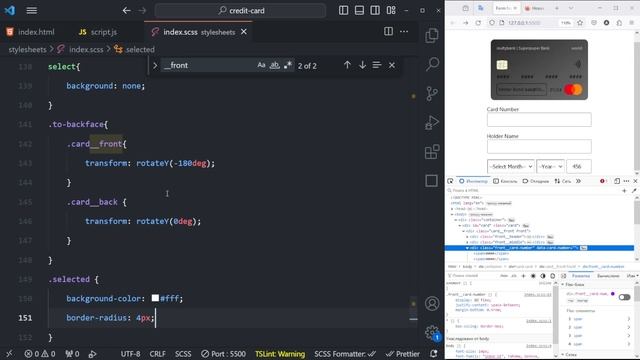Change SCSS language mode in status bar

(x=183, y=354)
